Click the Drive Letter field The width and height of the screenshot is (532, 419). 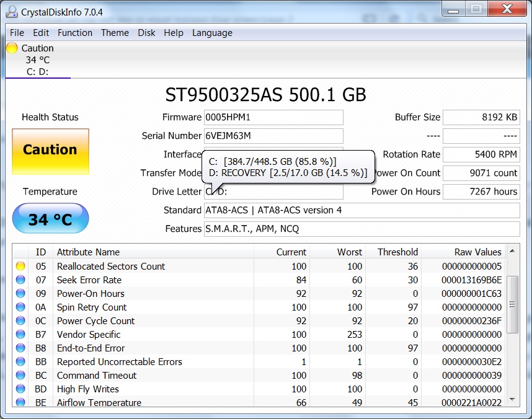273,192
